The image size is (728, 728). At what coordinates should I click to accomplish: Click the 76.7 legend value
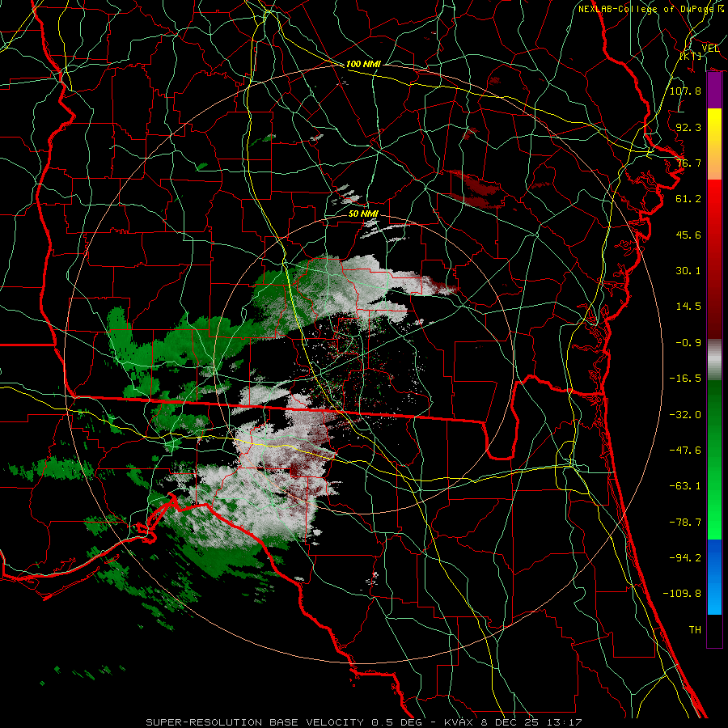tap(688, 163)
